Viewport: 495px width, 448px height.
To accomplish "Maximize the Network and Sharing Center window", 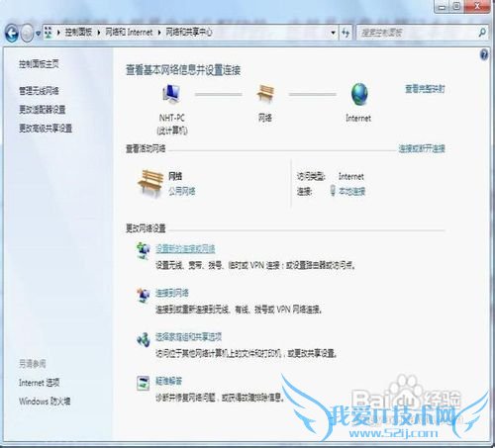I will pos(457,6).
